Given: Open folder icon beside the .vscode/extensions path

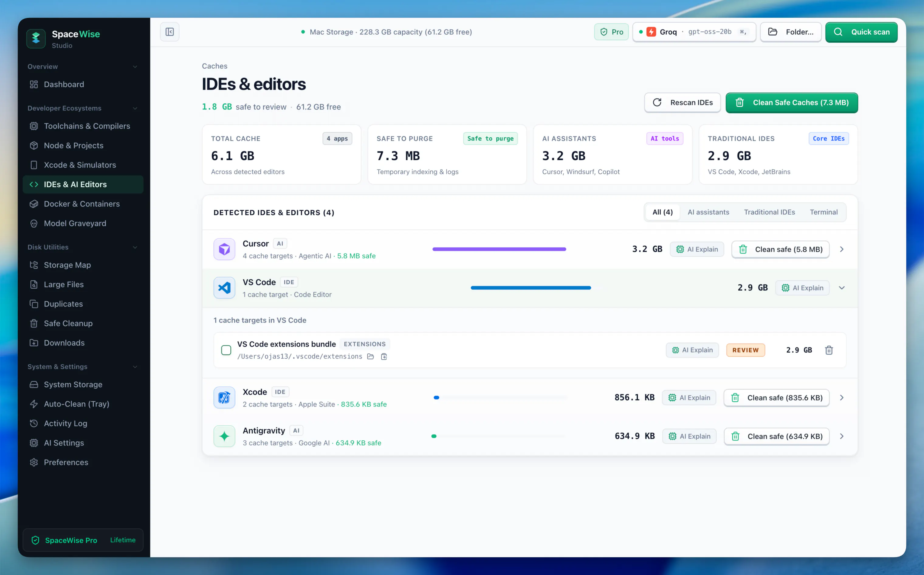Looking at the screenshot, I should (370, 356).
